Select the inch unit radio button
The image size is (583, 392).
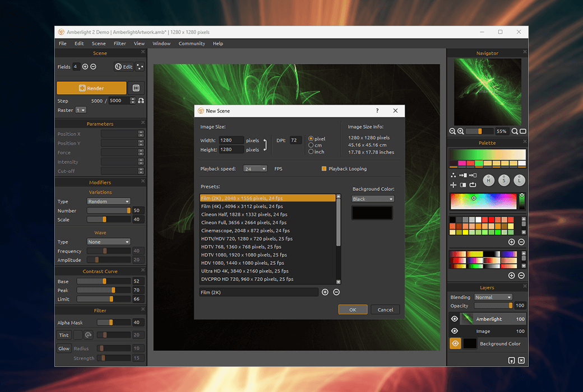tap(311, 152)
